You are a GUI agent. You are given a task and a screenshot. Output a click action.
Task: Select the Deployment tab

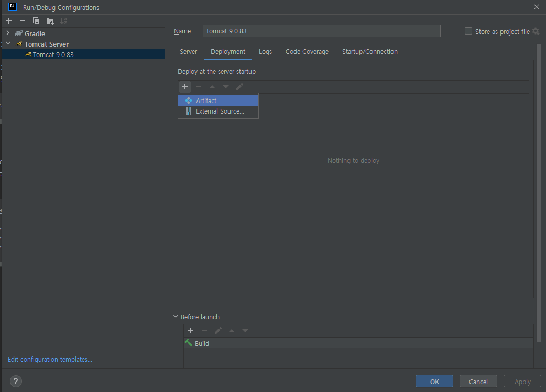pyautogui.click(x=228, y=51)
